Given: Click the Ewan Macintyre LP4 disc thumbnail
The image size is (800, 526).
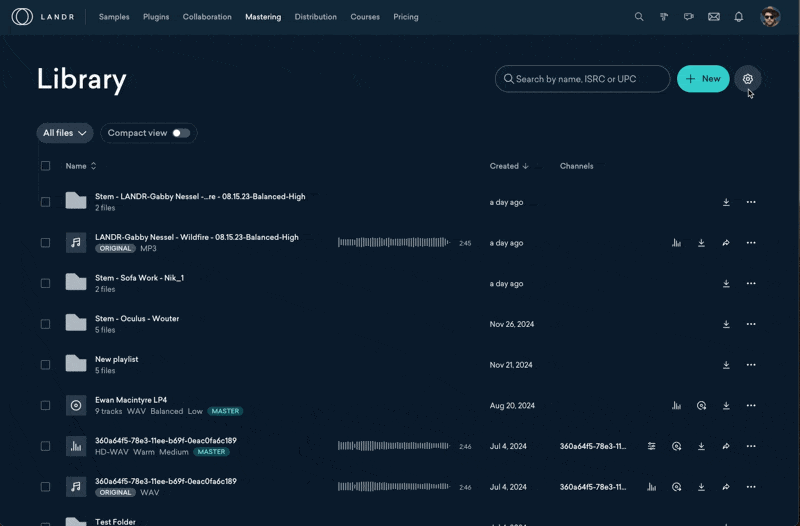Looking at the screenshot, I should click(76, 406).
